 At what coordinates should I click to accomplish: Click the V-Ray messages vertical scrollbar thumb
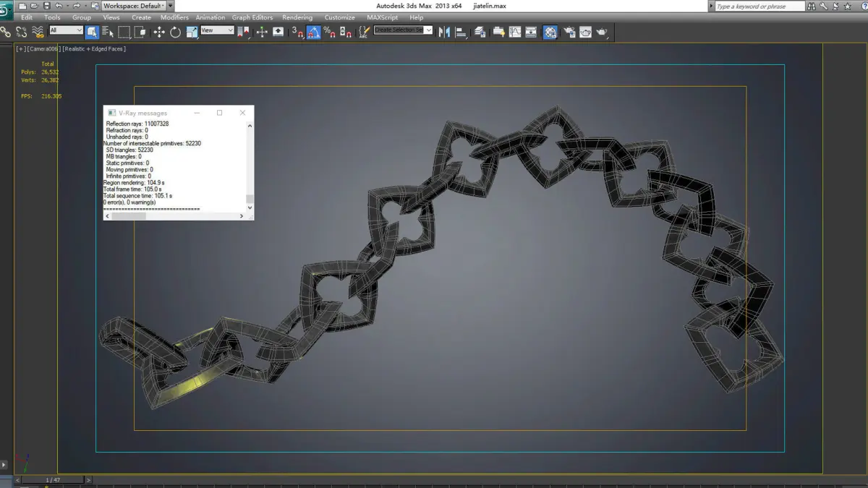[250, 199]
